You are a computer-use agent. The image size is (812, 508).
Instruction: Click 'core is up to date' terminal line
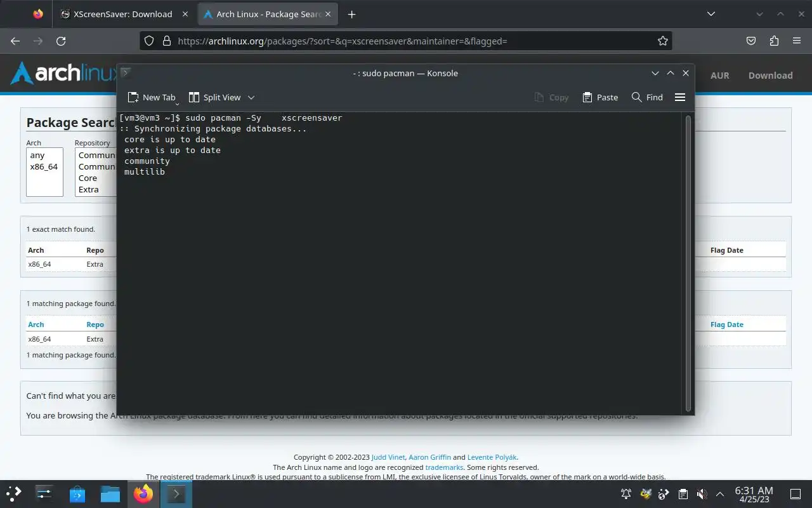pyautogui.click(x=170, y=139)
